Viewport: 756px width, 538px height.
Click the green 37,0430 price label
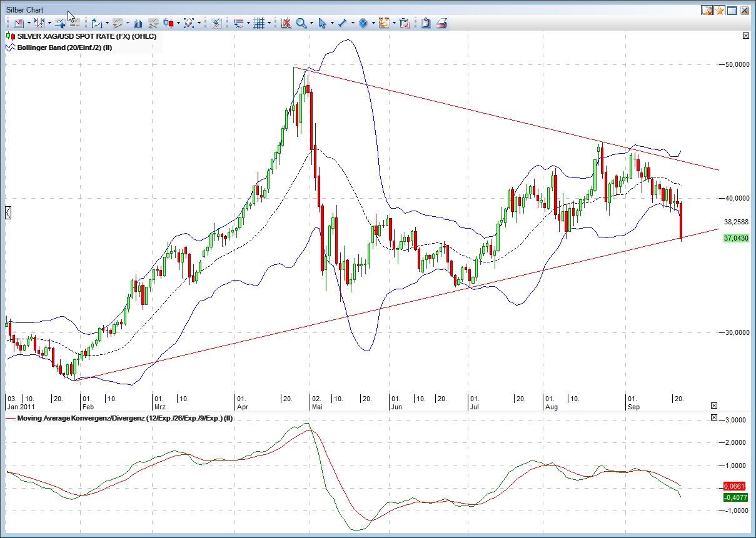[x=736, y=238]
